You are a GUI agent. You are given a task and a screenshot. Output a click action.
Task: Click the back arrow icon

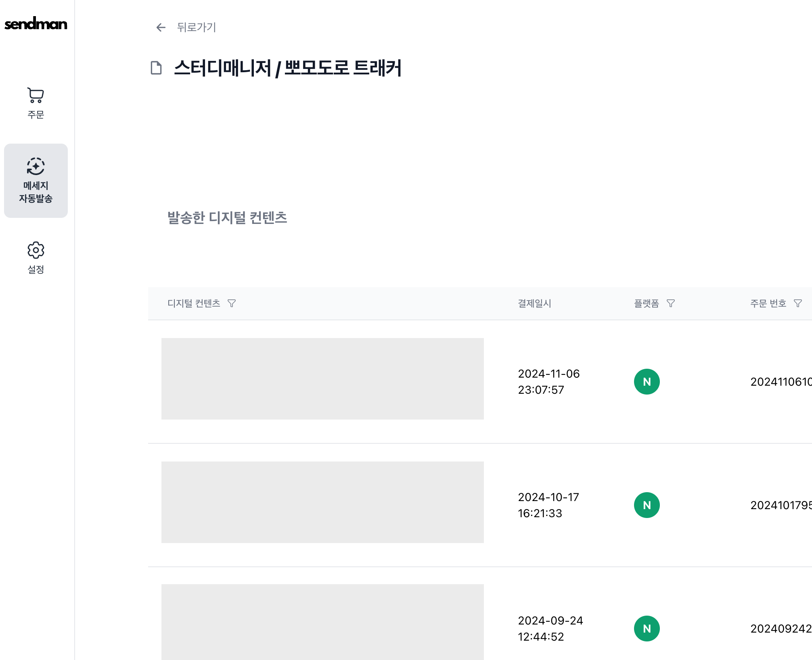[x=161, y=27]
